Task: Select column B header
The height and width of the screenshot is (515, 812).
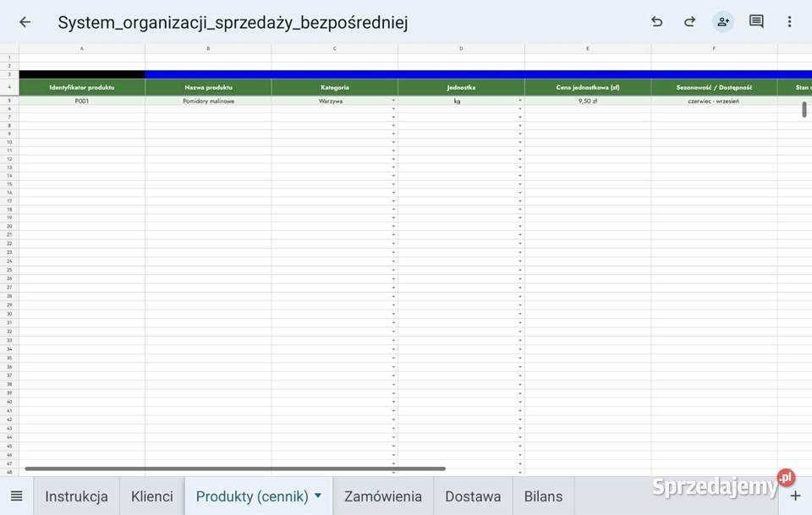Action: coord(208,48)
